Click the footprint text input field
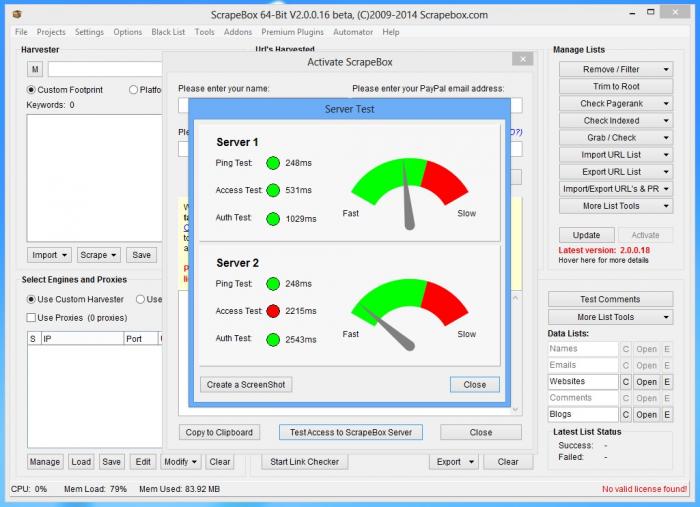 click(x=105, y=69)
